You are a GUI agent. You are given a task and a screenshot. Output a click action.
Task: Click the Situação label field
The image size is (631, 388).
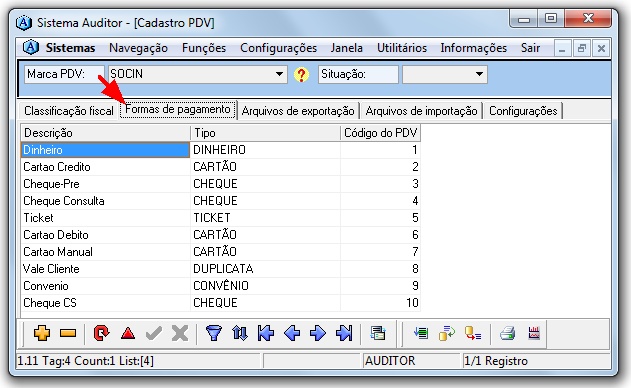point(358,74)
